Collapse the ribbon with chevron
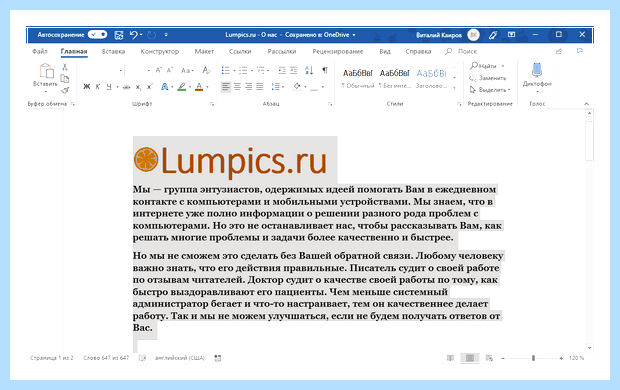620x390 pixels. tap(586, 104)
